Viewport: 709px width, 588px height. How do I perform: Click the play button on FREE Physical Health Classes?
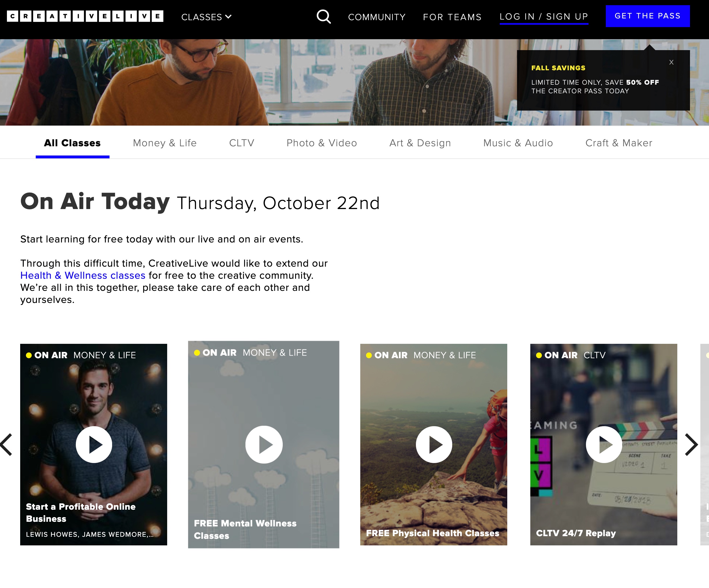tap(433, 444)
